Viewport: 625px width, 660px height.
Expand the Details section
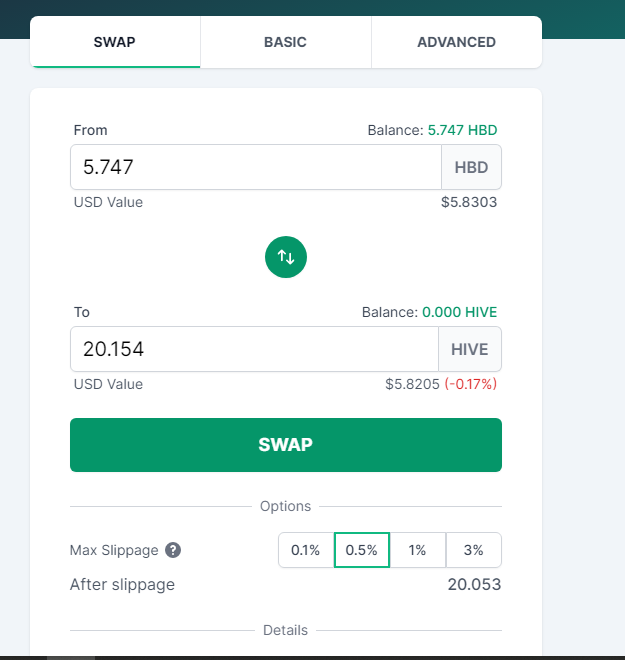285,630
